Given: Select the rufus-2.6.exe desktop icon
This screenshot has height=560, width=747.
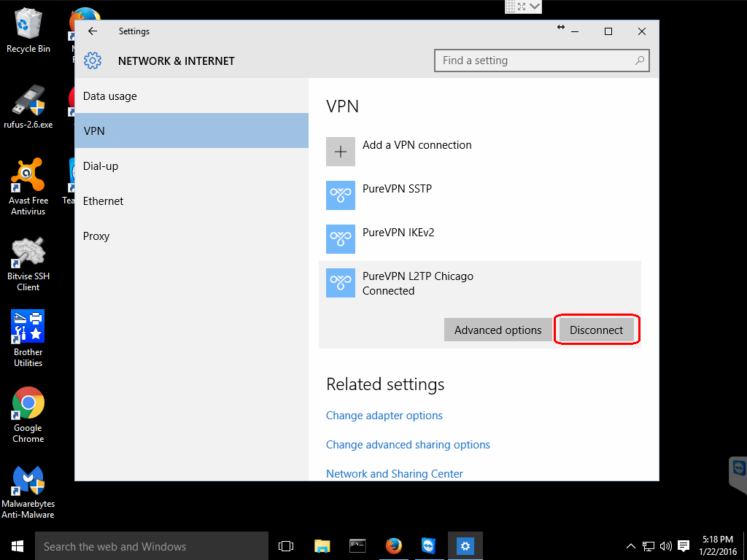Looking at the screenshot, I should pyautogui.click(x=28, y=106).
